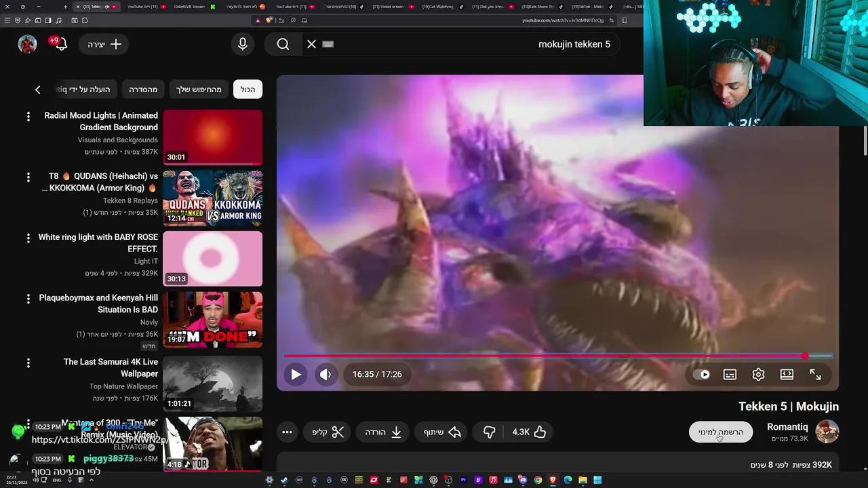Open the player settings gear
868x488 pixels.
[758, 374]
